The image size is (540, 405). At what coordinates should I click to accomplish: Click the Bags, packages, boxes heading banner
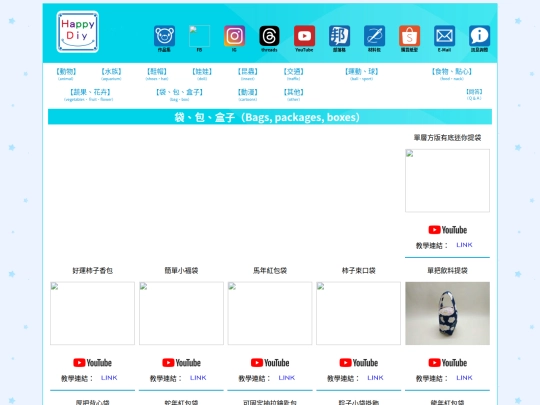pyautogui.click(x=270, y=117)
